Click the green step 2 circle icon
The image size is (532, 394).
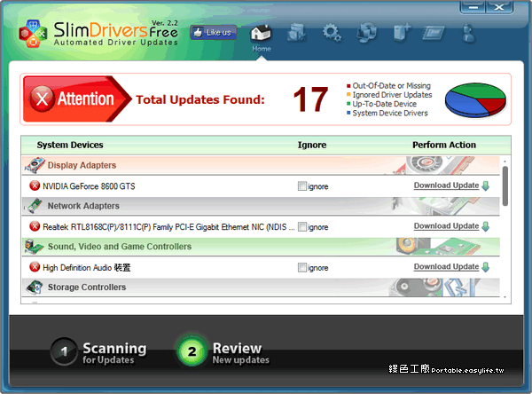192,351
